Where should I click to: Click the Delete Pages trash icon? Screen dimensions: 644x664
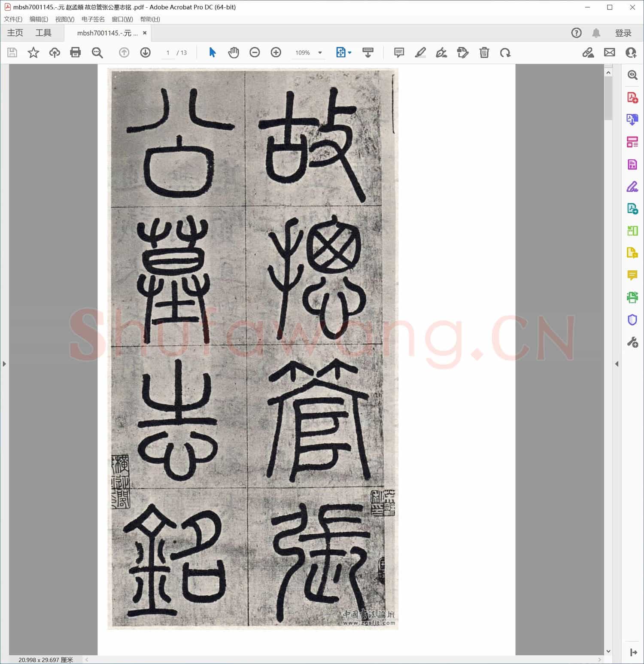[484, 52]
